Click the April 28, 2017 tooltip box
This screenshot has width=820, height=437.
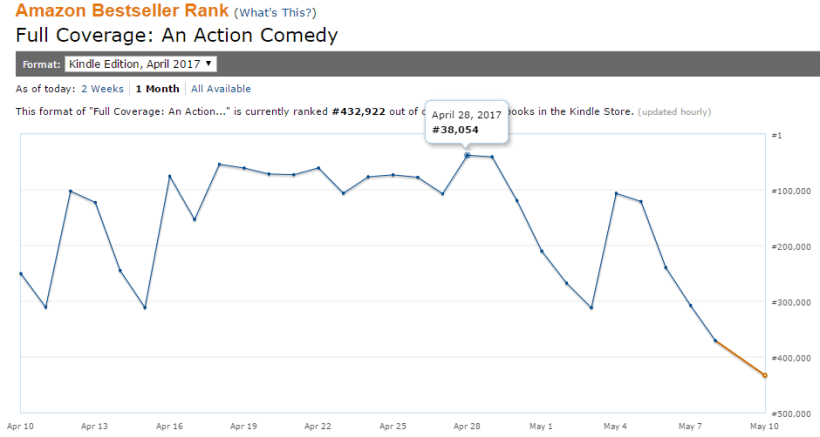click(x=466, y=122)
